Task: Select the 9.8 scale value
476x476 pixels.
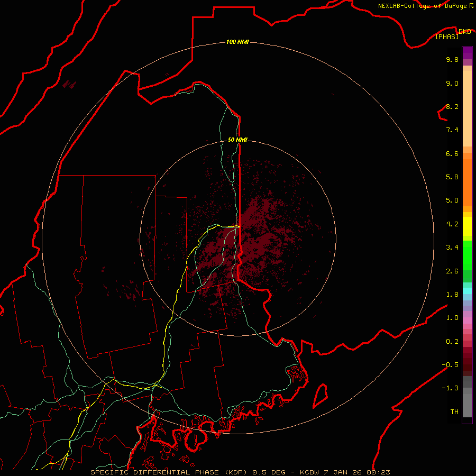Action: (x=452, y=59)
